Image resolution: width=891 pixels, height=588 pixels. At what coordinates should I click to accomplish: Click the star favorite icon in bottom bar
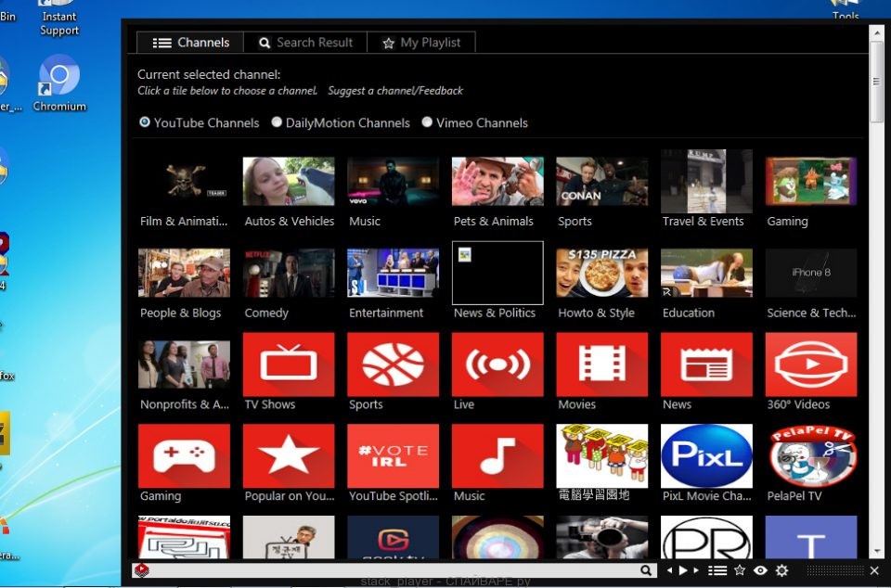pos(740,570)
